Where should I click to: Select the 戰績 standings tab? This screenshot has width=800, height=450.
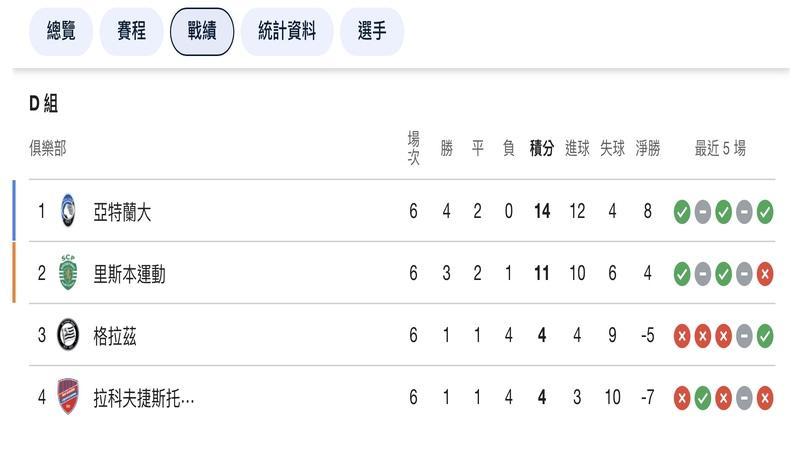pos(202,32)
